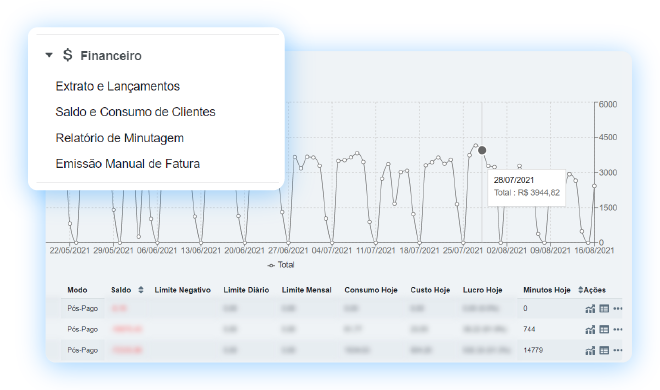Open more options in row with 0 minutes
This screenshot has height=390, width=660.
617,308
